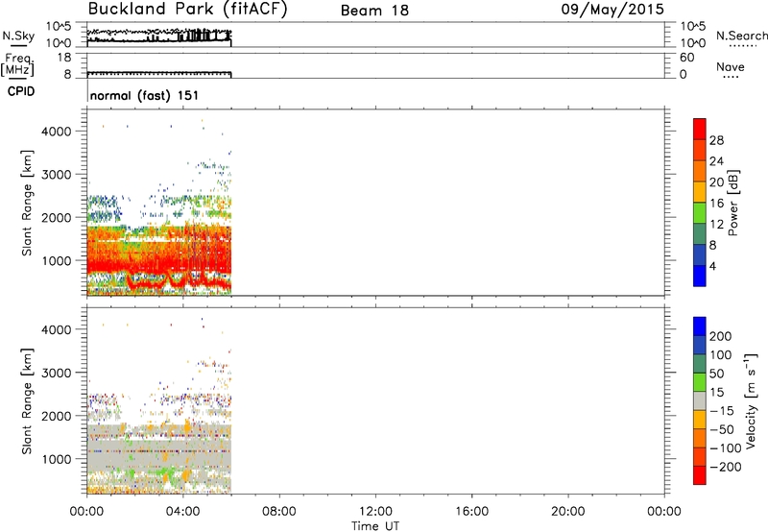768x532 pixels.
Task: Click the 'N.Search' legend label
Action: point(741,36)
